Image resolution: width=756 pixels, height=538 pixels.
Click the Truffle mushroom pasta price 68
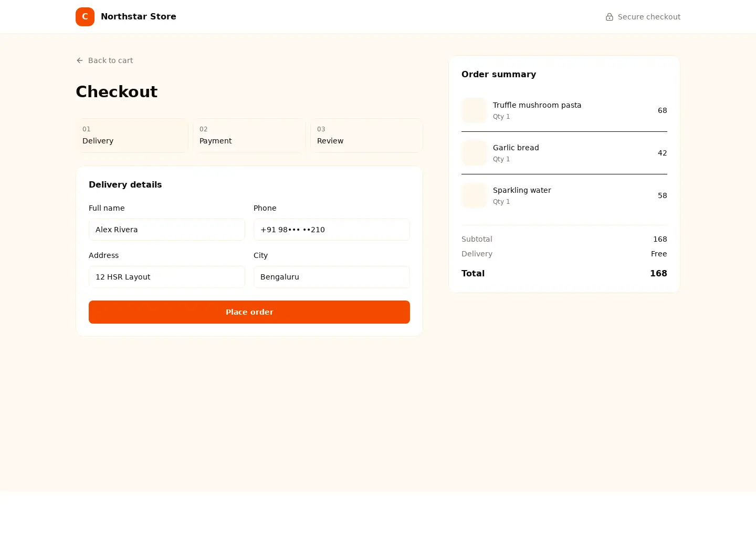click(663, 110)
